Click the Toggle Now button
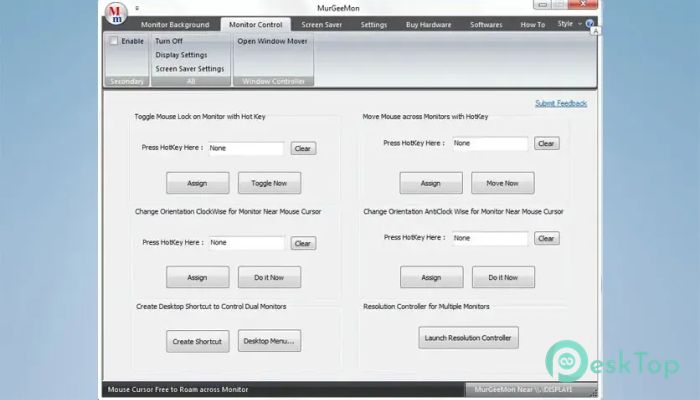This screenshot has width=700, height=400. coord(269,183)
